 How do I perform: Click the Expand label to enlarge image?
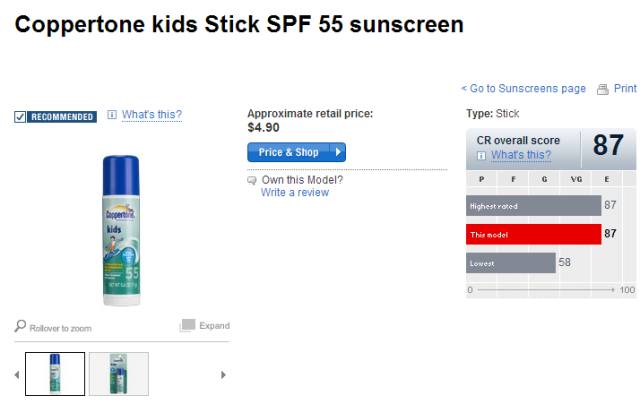point(214,326)
